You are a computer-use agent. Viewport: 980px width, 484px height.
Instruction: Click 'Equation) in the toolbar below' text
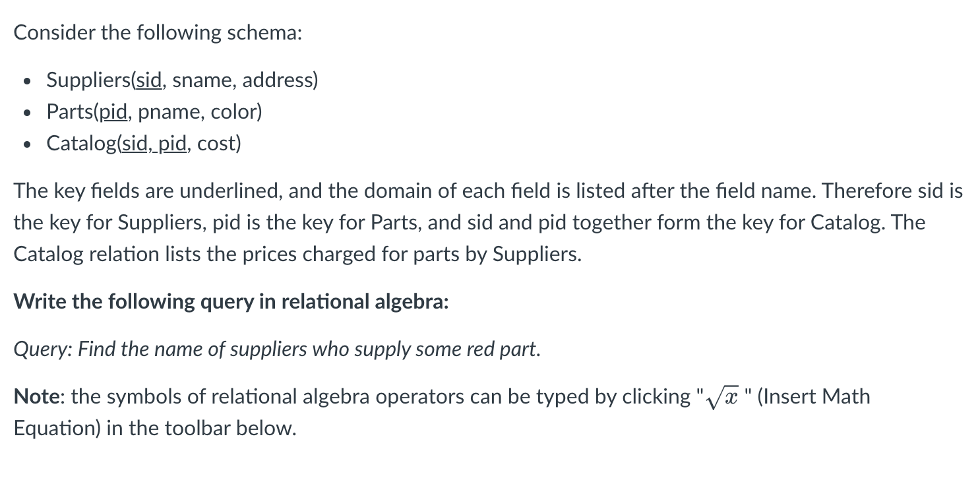(x=155, y=429)
